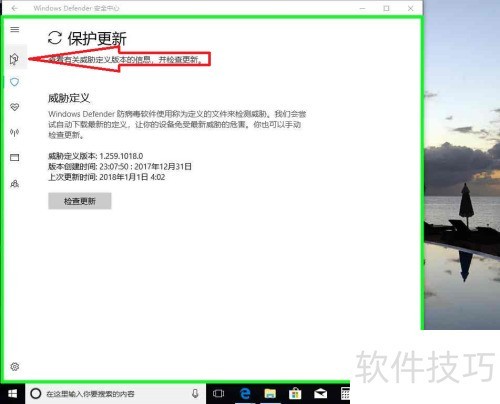Open File Explorer from taskbar
Image resolution: width=500 pixels, height=404 pixels.
click(x=270, y=394)
